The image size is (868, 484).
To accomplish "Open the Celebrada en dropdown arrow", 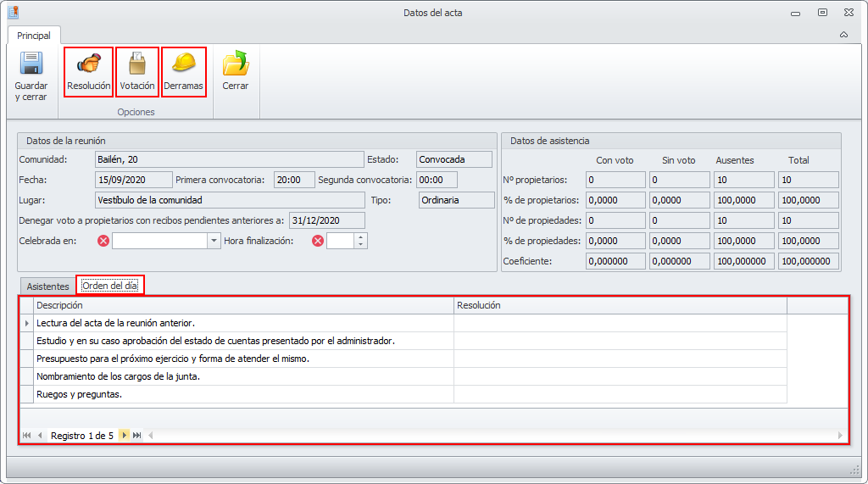I will coord(214,241).
